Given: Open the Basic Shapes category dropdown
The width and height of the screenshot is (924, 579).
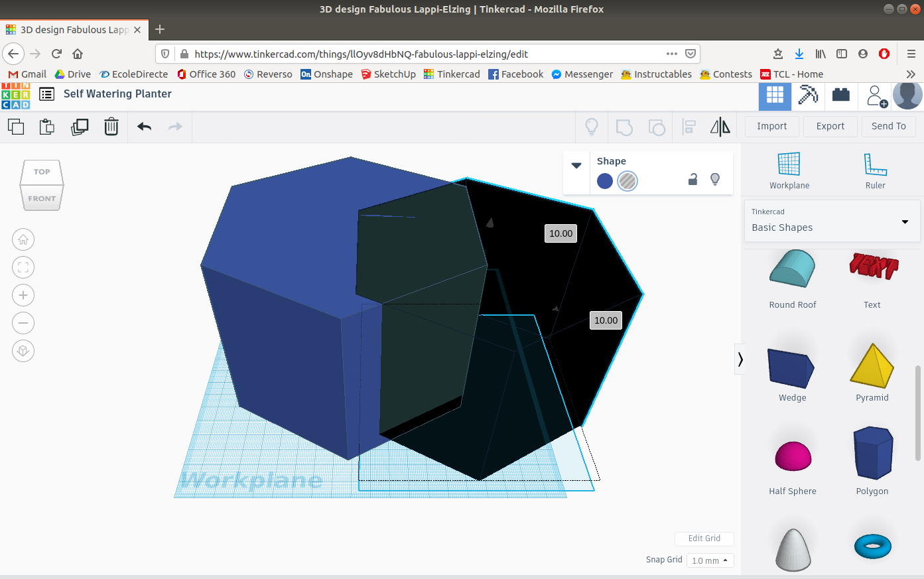Looking at the screenshot, I should [832, 221].
